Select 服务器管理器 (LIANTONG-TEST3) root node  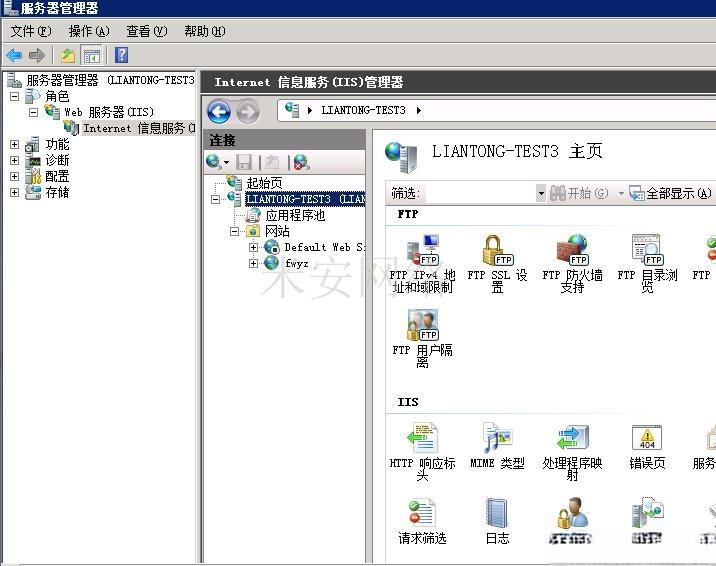click(110, 80)
